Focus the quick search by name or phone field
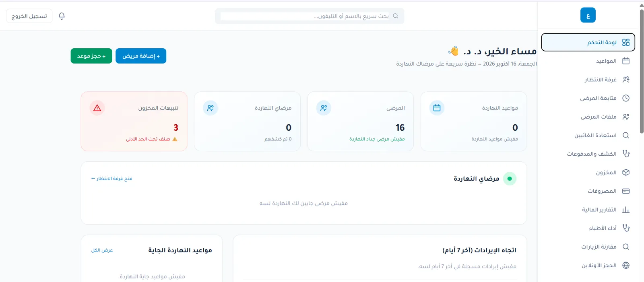This screenshot has height=282, width=644. click(x=310, y=16)
